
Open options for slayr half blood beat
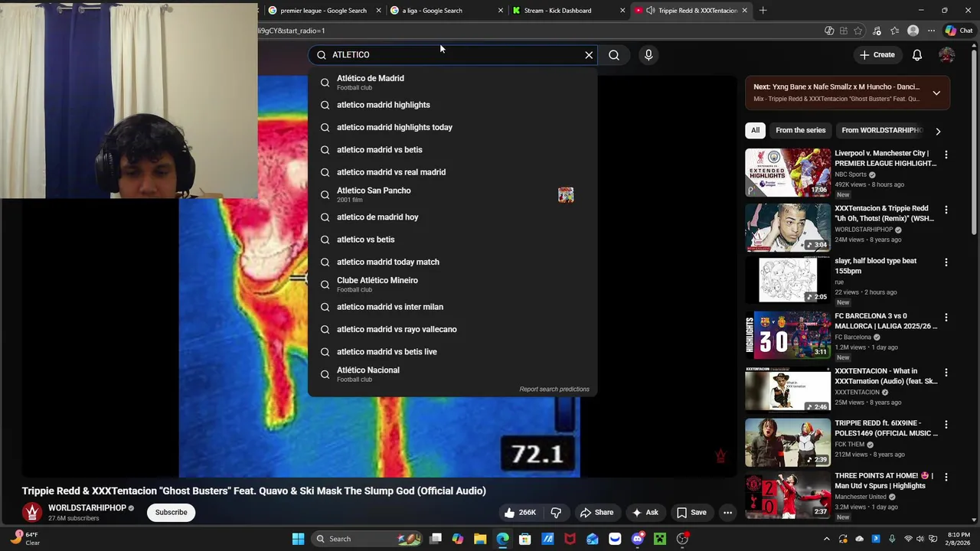pyautogui.click(x=946, y=262)
